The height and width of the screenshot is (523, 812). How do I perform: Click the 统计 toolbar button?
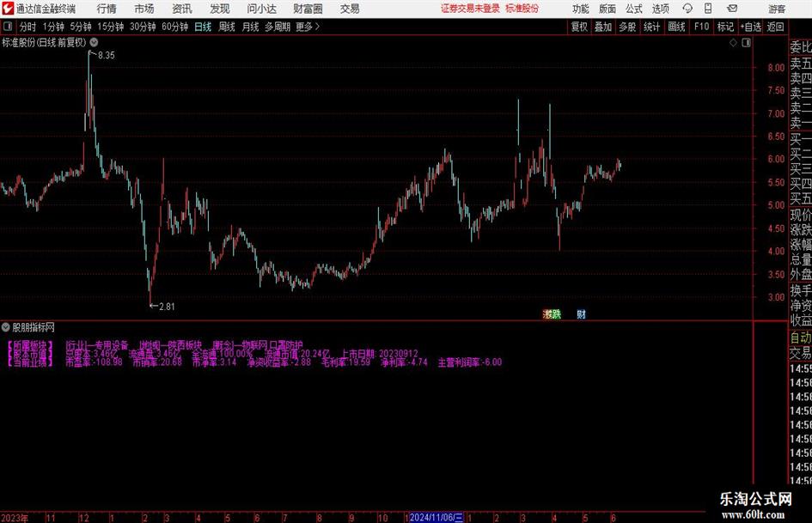[x=651, y=27]
